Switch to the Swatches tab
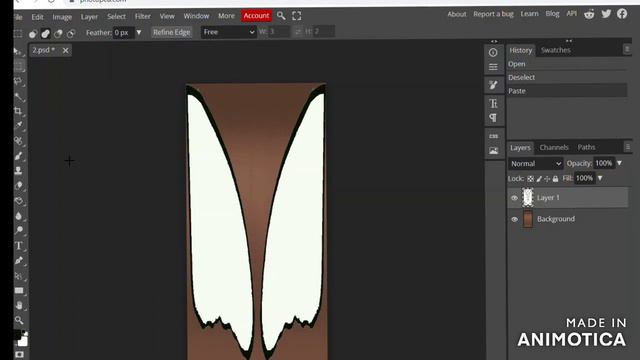The width and height of the screenshot is (640, 360). click(556, 50)
